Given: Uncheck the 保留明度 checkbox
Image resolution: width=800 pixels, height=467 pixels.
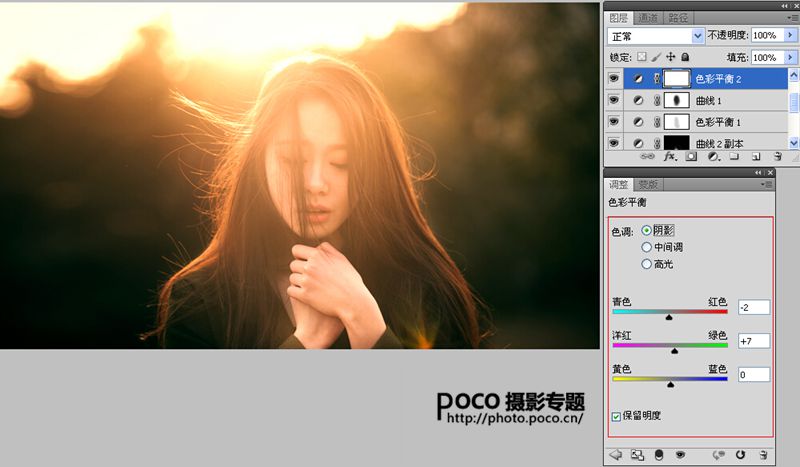Looking at the screenshot, I should click(x=616, y=416).
